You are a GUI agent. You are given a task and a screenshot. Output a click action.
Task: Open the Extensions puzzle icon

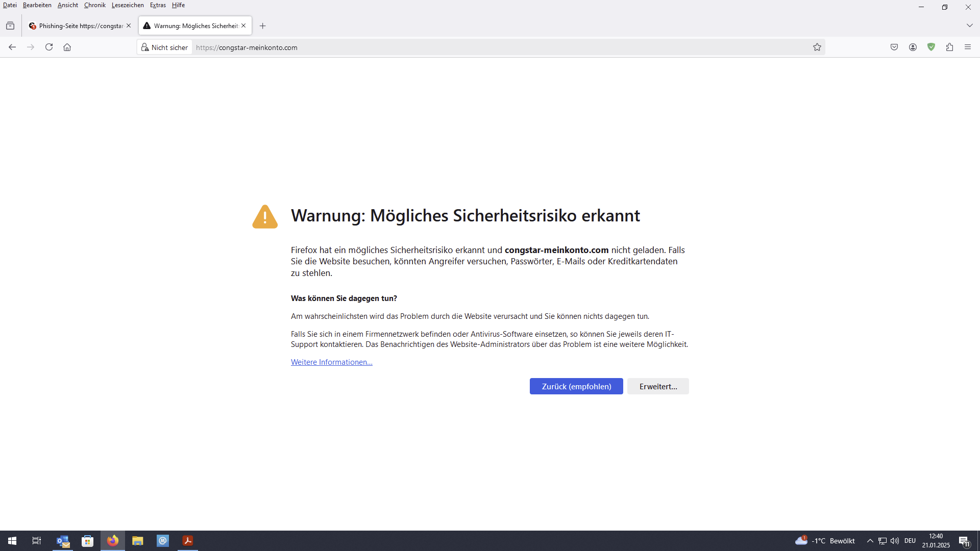(x=949, y=47)
